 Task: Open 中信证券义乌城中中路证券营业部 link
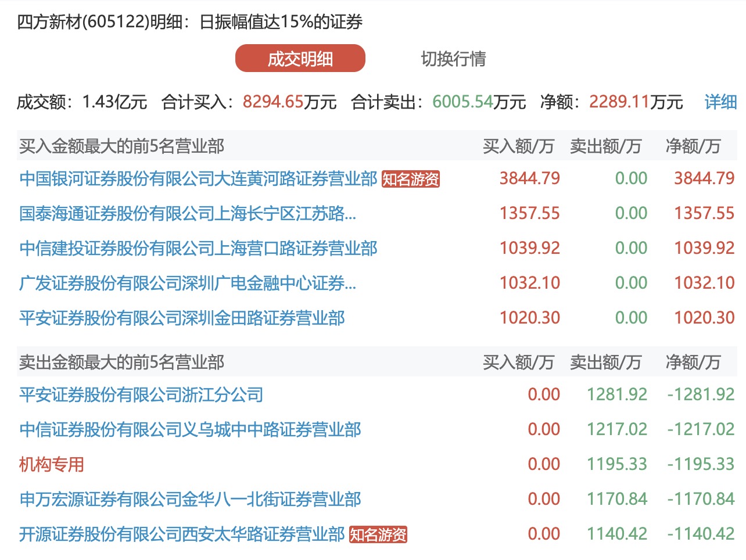click(x=190, y=430)
